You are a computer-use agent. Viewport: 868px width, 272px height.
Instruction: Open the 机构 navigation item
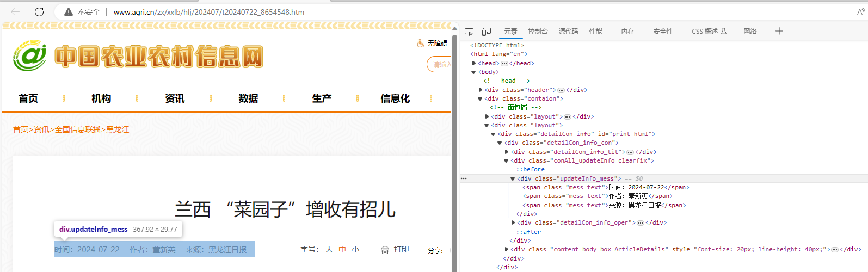click(101, 98)
